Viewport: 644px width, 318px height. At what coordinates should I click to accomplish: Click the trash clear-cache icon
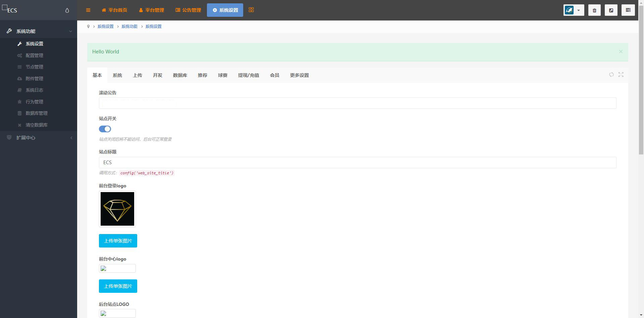(594, 10)
